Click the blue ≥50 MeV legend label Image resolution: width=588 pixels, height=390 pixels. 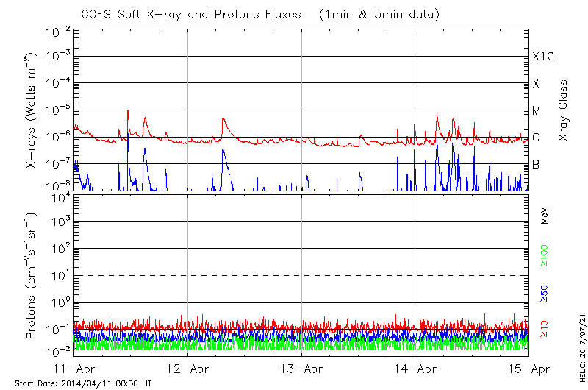[x=545, y=293]
